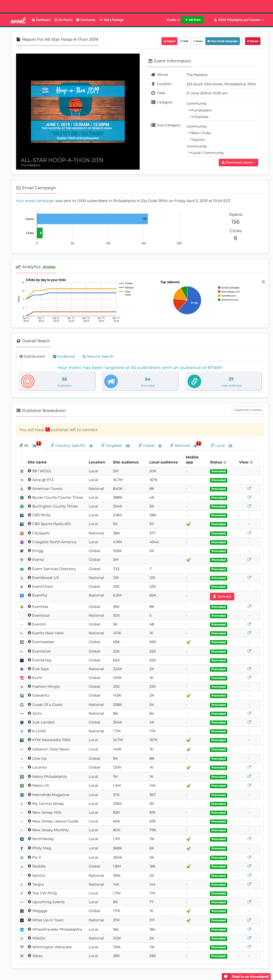
Task: Toggle the Total clicks series in the legend
Action: (125, 293)
